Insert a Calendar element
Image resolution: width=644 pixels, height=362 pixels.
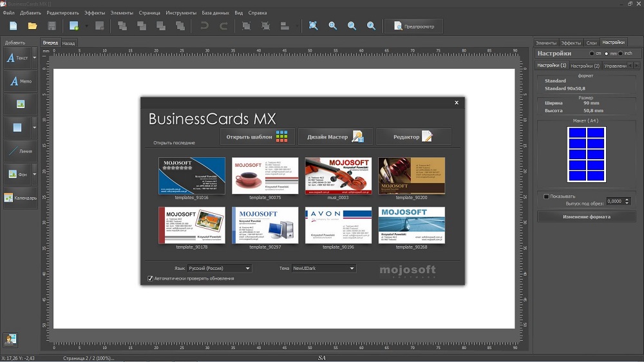tap(21, 198)
